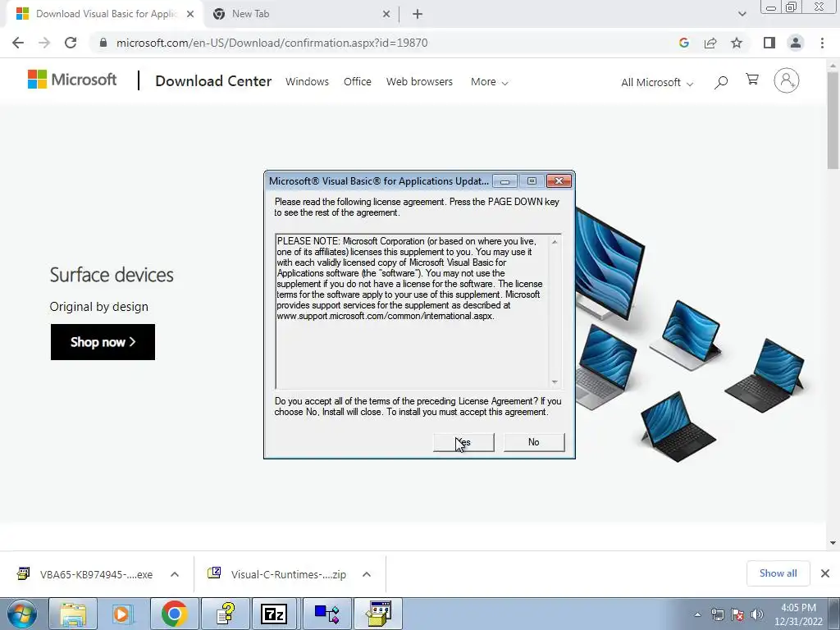The image size is (840, 630).
Task: Open the Office menu link
Action: [358, 82]
